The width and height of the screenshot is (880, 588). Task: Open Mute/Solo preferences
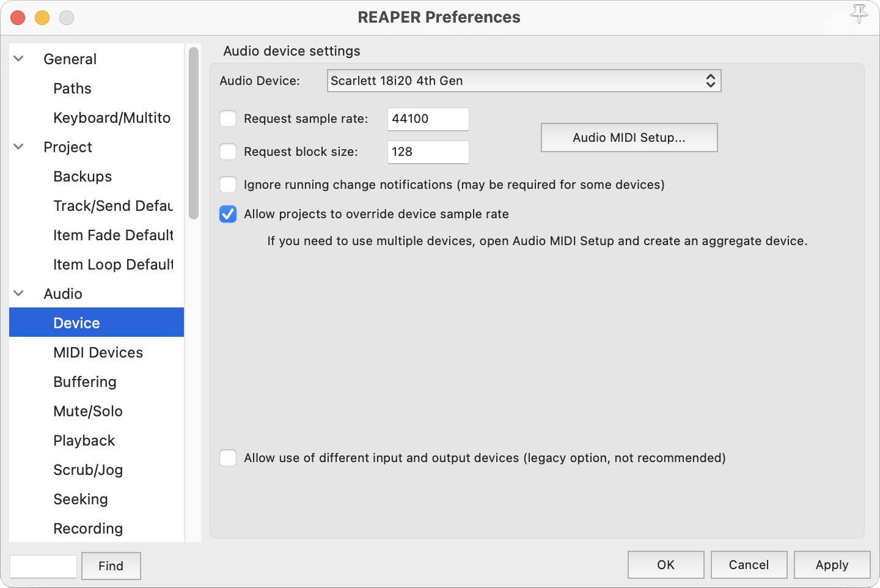(88, 411)
